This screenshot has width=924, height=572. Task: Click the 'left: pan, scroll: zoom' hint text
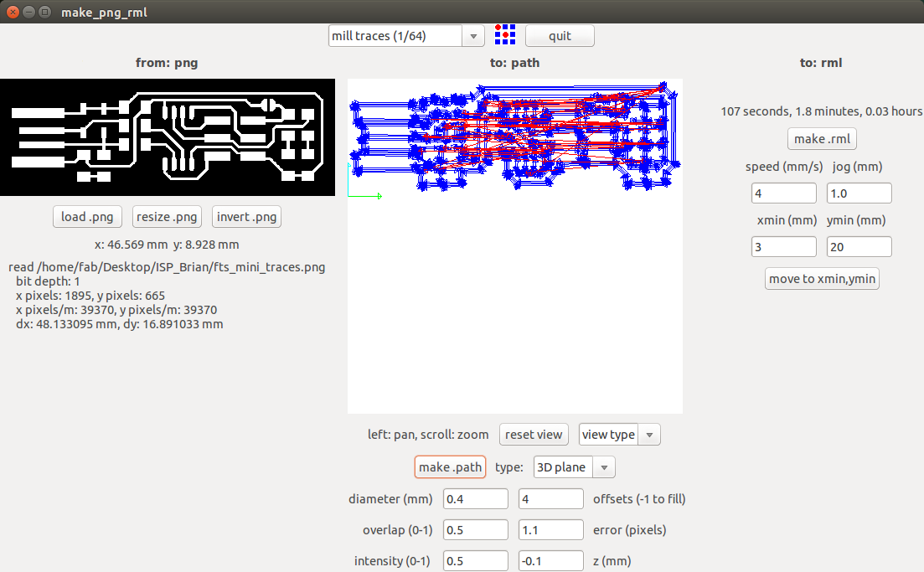pos(428,435)
